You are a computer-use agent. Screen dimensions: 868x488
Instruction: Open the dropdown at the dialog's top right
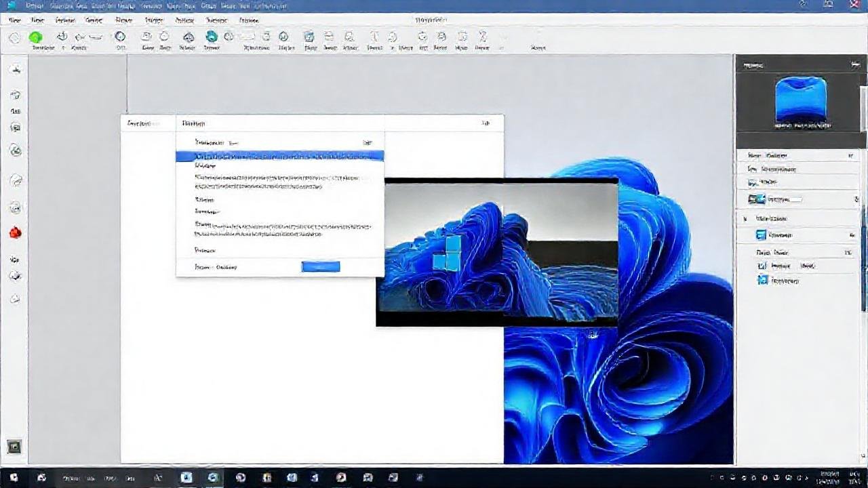pos(367,142)
